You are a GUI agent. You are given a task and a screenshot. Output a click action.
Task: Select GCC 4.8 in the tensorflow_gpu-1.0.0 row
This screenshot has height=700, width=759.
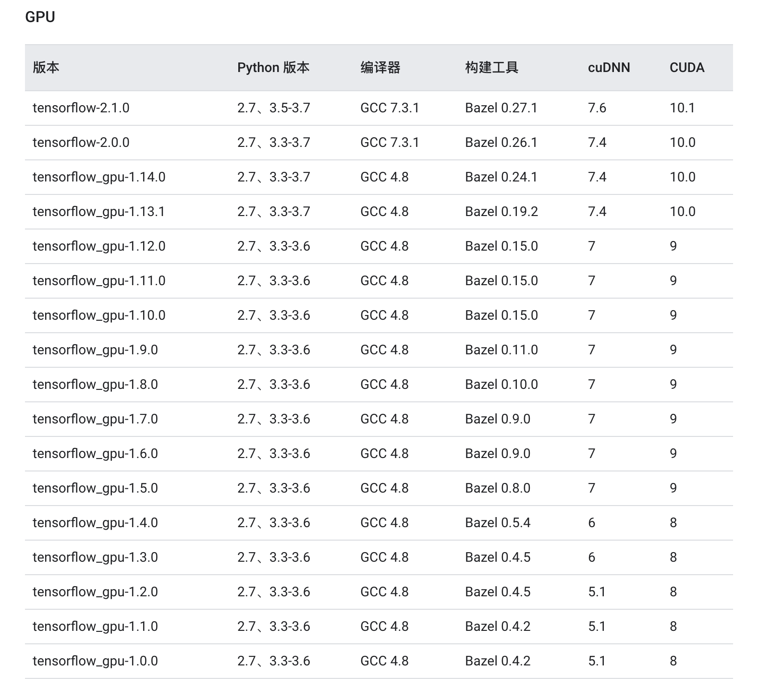[x=384, y=661]
